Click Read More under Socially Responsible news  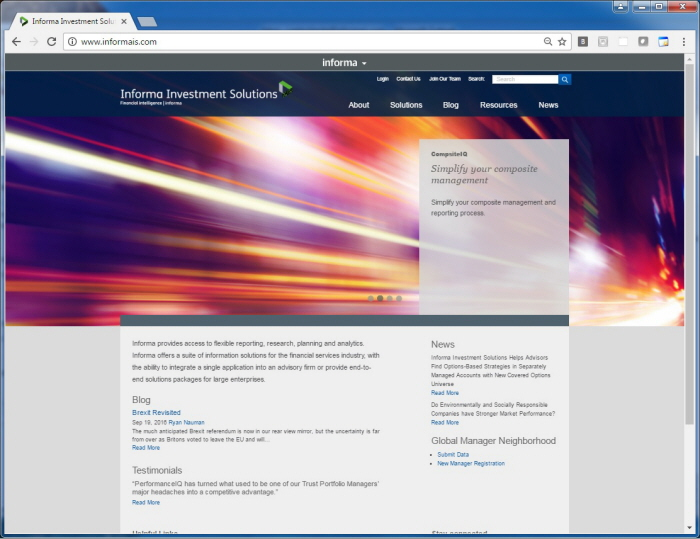[x=445, y=422]
